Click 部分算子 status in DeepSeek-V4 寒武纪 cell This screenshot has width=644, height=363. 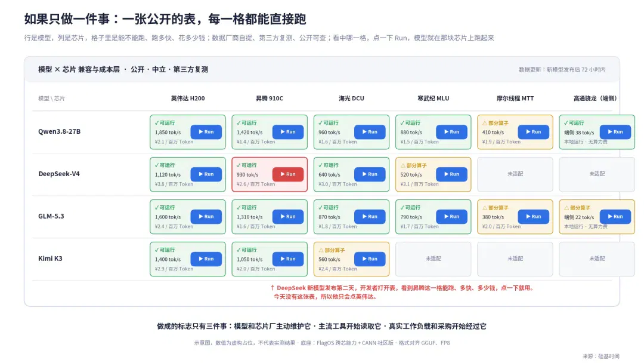coord(414,165)
